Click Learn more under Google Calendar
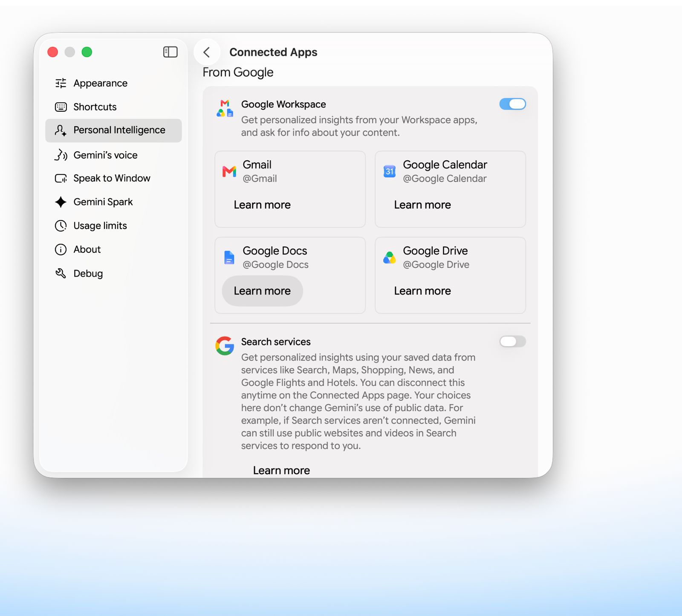The height and width of the screenshot is (616, 682). coord(422,205)
